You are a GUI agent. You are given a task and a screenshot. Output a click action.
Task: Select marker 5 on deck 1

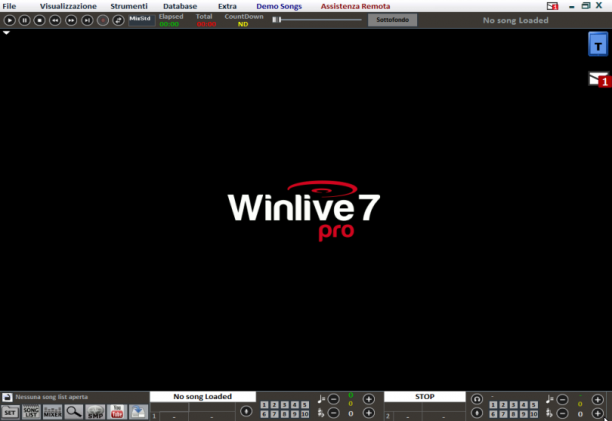[305, 405]
